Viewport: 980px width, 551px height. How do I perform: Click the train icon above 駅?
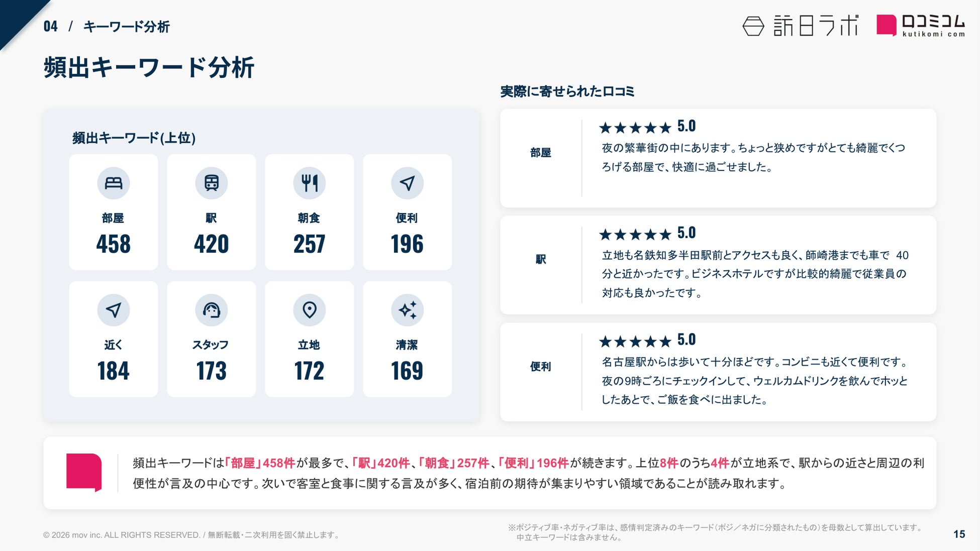coord(211,183)
